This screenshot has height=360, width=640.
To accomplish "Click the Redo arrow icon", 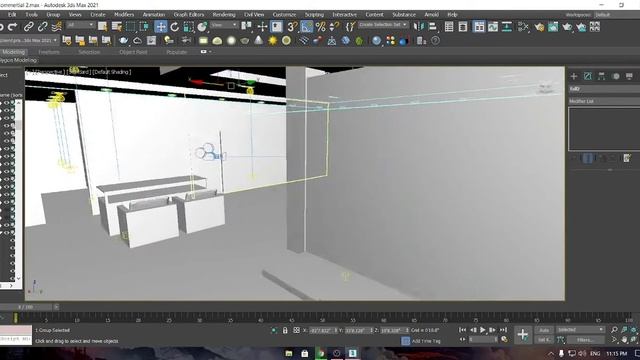I will coord(13,27).
